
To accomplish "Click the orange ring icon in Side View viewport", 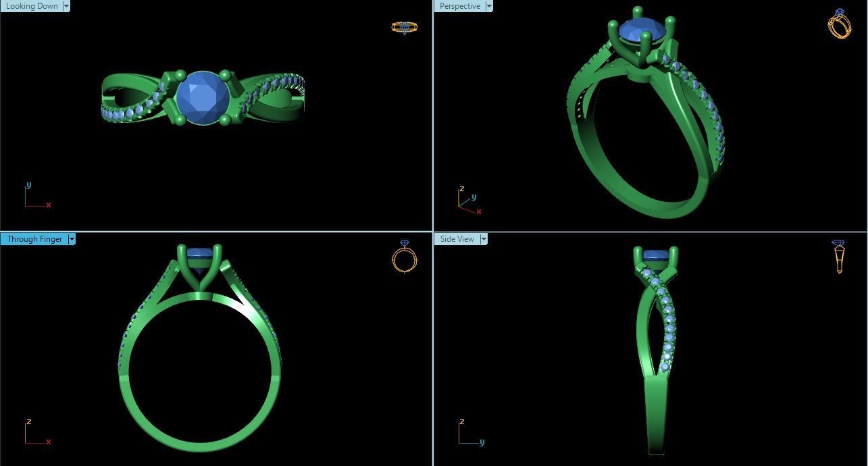I will [839, 257].
